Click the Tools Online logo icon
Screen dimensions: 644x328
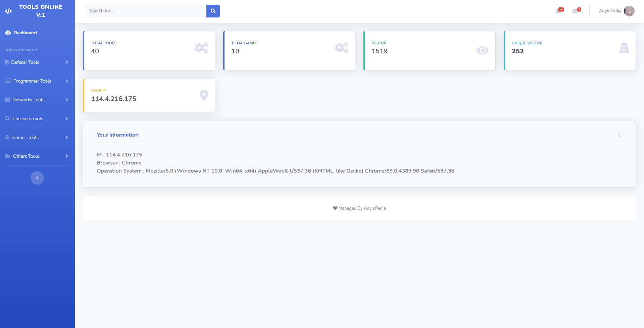click(9, 11)
